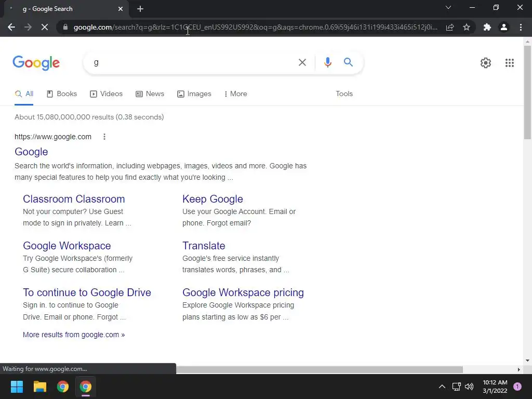The height and width of the screenshot is (399, 532).
Task: Open the Keep Google sitelink
Action: (212, 199)
